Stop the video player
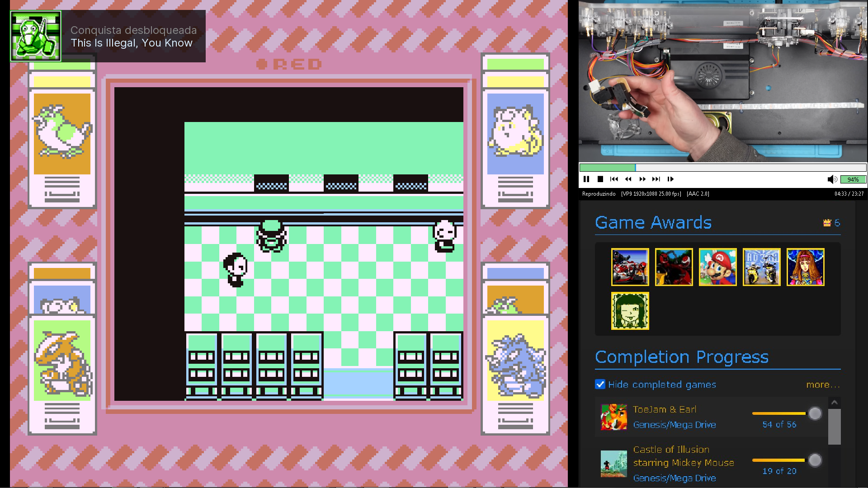 pyautogui.click(x=600, y=179)
